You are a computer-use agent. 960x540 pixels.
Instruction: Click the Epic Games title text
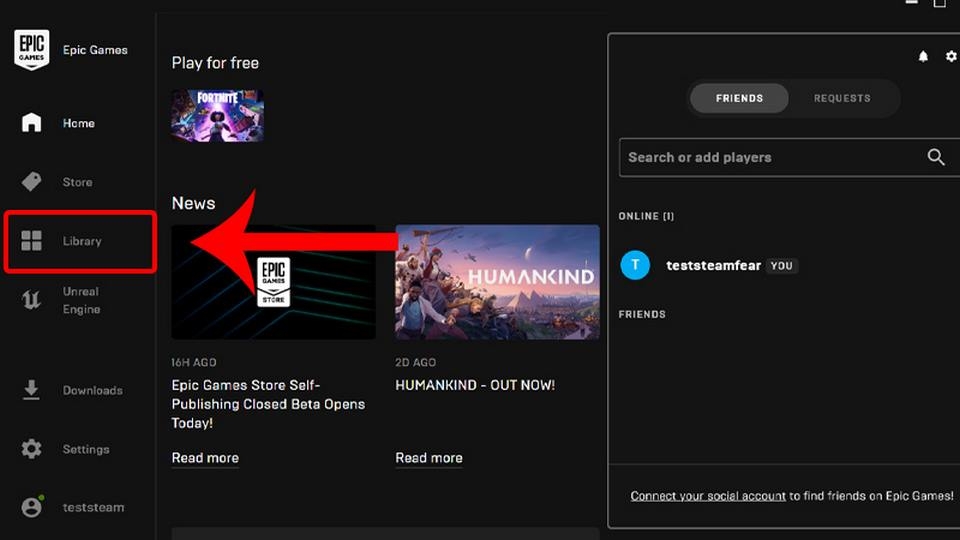(95, 50)
